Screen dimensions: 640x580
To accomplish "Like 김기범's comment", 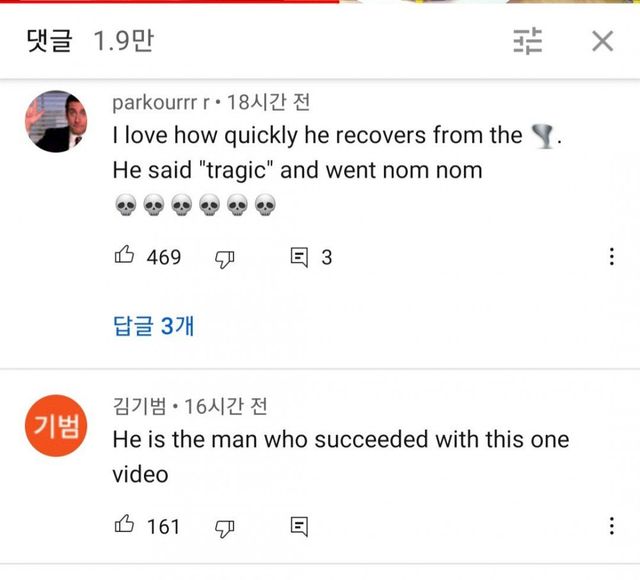I will (x=125, y=525).
